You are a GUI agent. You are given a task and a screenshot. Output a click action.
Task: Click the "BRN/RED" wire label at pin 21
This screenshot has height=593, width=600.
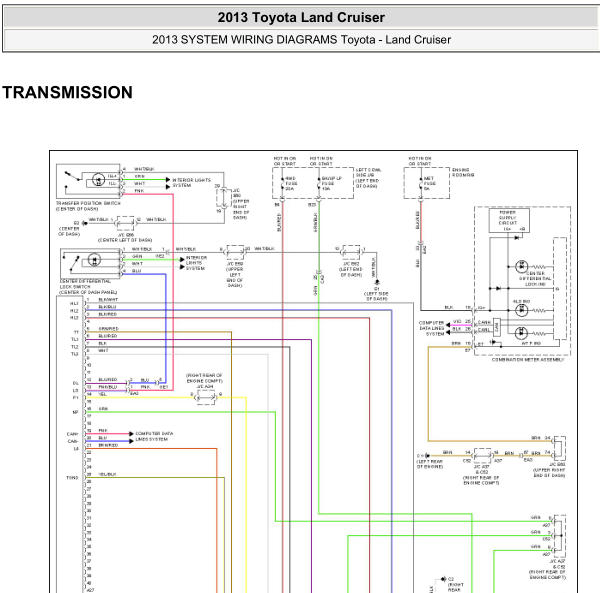point(108,445)
